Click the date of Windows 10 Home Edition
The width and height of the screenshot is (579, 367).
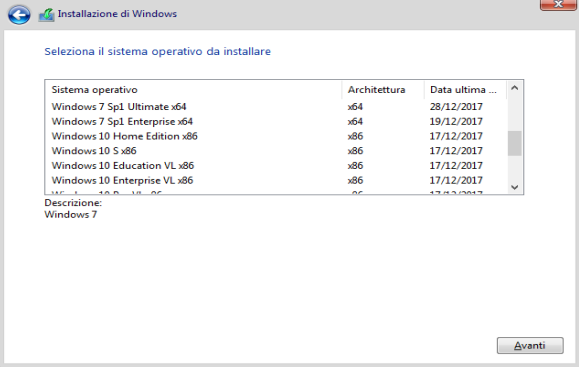(x=456, y=136)
